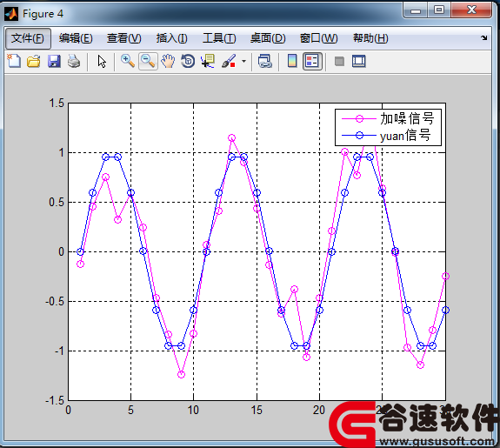500x448 pixels.
Task: Activate the Zoom In magnifier
Action: (128, 61)
